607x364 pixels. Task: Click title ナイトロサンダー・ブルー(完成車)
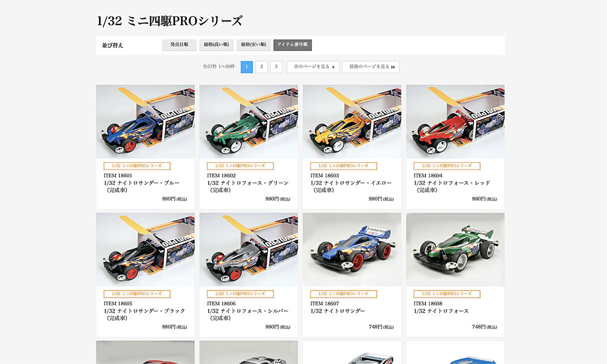(x=141, y=186)
